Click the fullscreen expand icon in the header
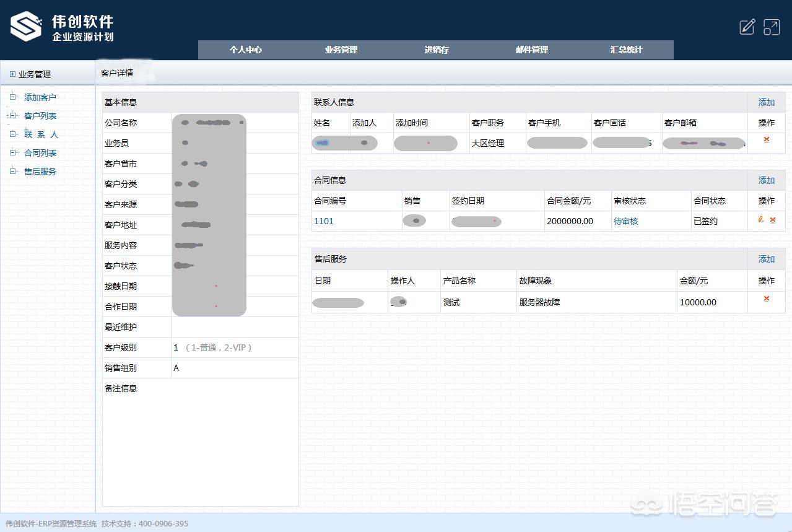Image resolution: width=792 pixels, height=532 pixels. click(x=772, y=27)
